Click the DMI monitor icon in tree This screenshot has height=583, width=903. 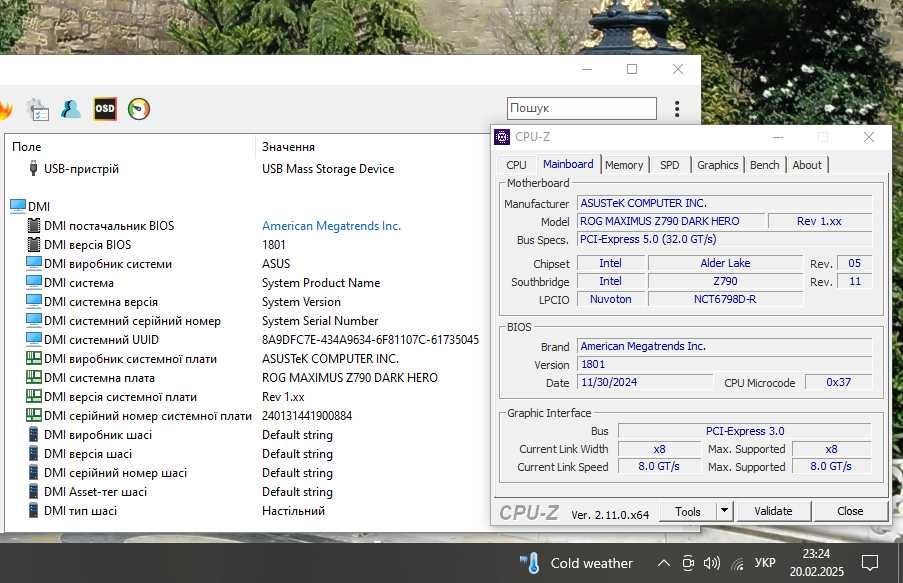pyautogui.click(x=18, y=206)
